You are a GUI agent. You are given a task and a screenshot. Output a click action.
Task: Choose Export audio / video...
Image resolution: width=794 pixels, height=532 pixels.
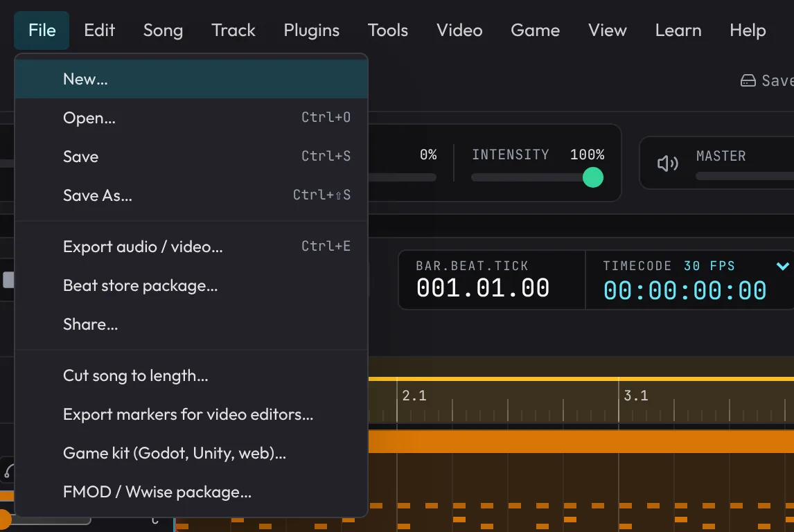191,247
